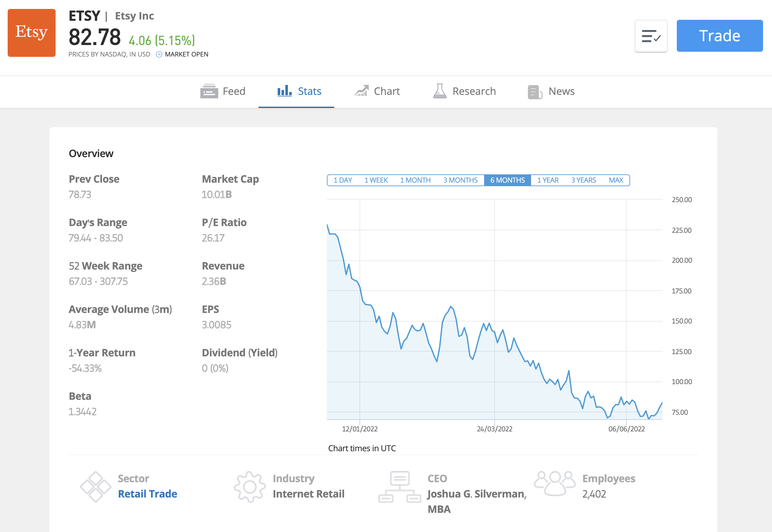
Task: Click the CEO name Joshua G. Silverman
Action: [x=477, y=494]
